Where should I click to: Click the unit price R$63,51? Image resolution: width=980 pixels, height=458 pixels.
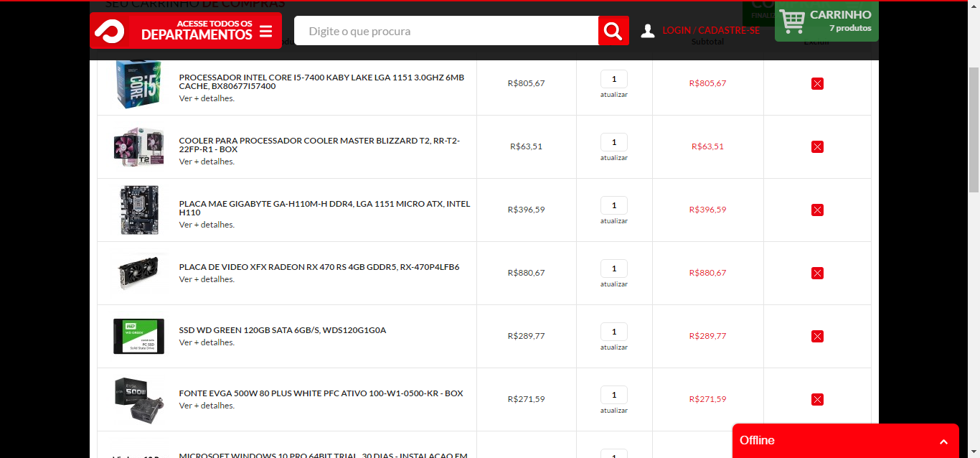coord(526,146)
